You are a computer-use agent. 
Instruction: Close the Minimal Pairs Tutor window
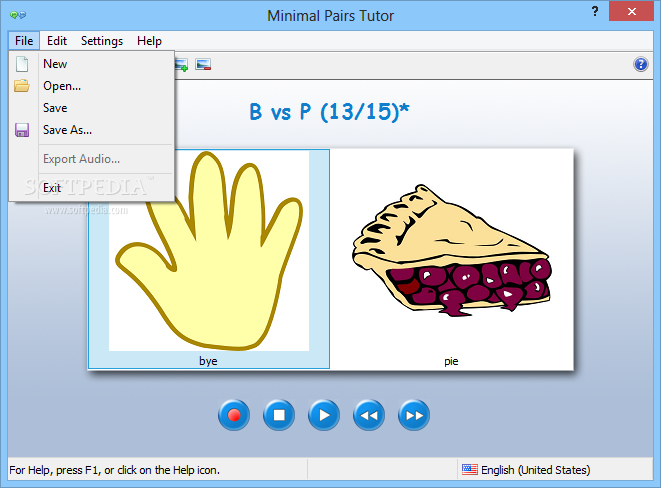631,11
